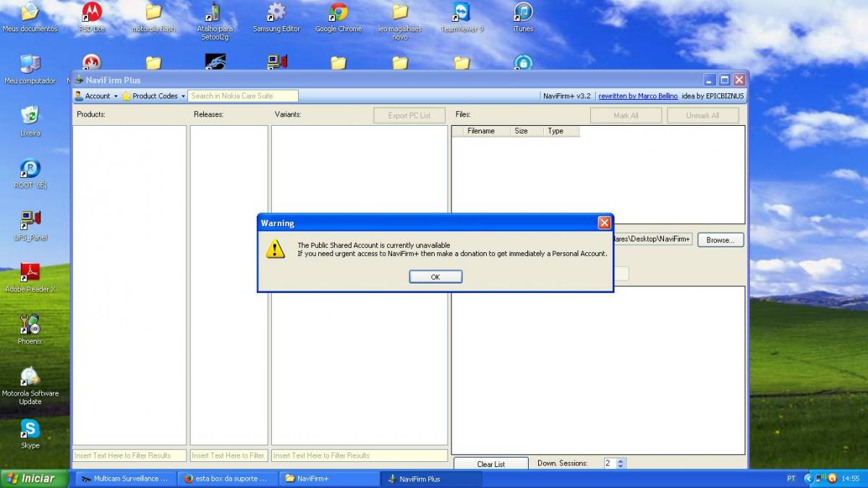Switch to NaviFirm Plus taskbar item
The width and height of the screenshot is (868, 488).
point(431,479)
